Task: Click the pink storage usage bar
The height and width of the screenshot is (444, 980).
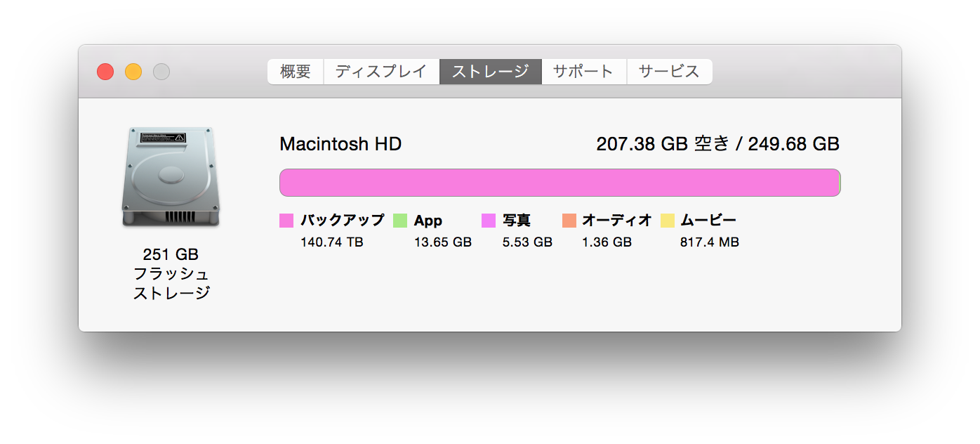Action: pyautogui.click(x=559, y=183)
